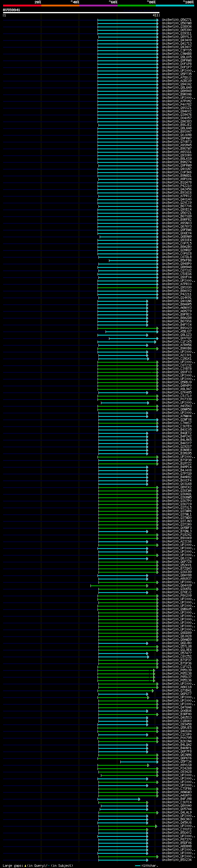
Task: Select label UniRef100_Q94KV2
Action: point(177,111)
